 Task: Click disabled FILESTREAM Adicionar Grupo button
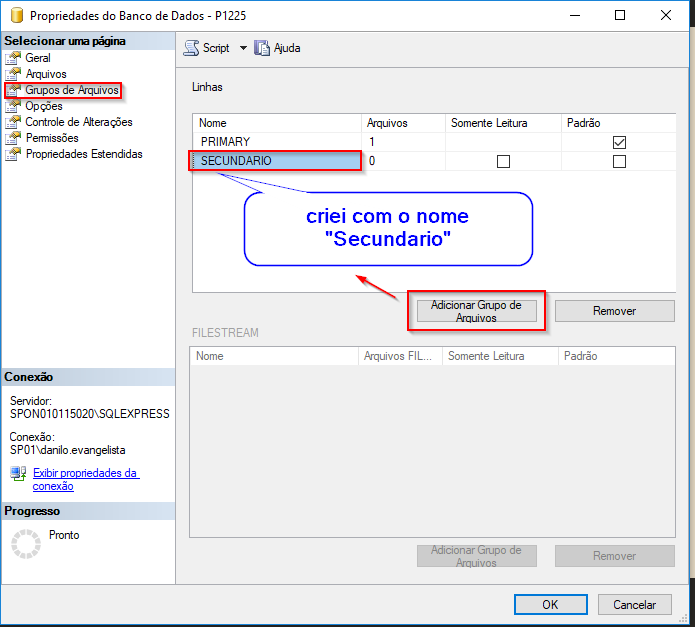tap(476, 556)
